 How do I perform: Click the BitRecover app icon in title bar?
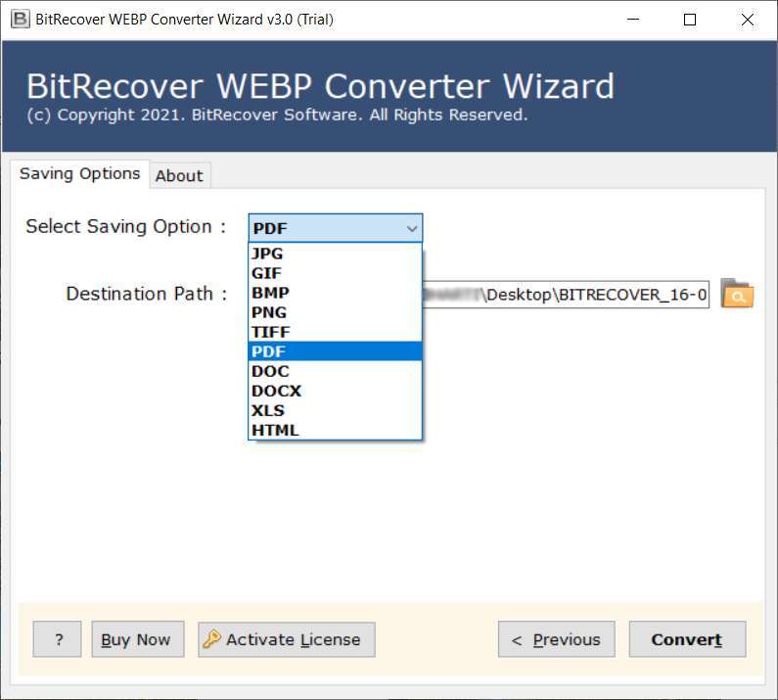17,20
